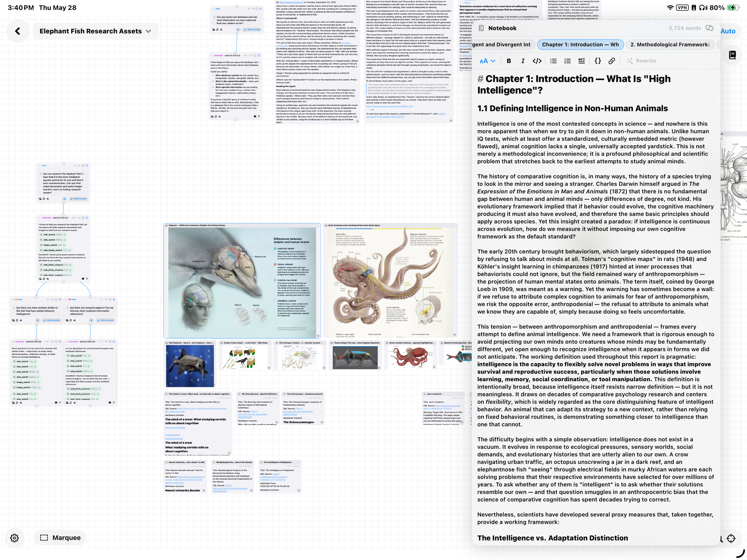Viewport: 747px width, 560px height.
Task: Branch from first Assistant response node
Action: click(x=87, y=279)
